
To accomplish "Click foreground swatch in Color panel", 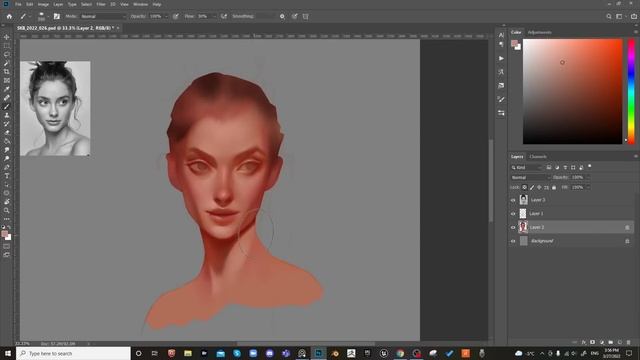I will (x=514, y=43).
